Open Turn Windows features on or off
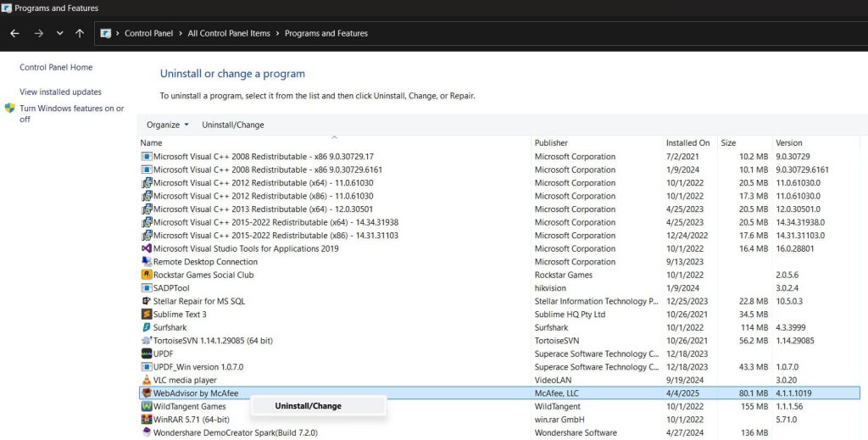868x440 pixels. 71,114
